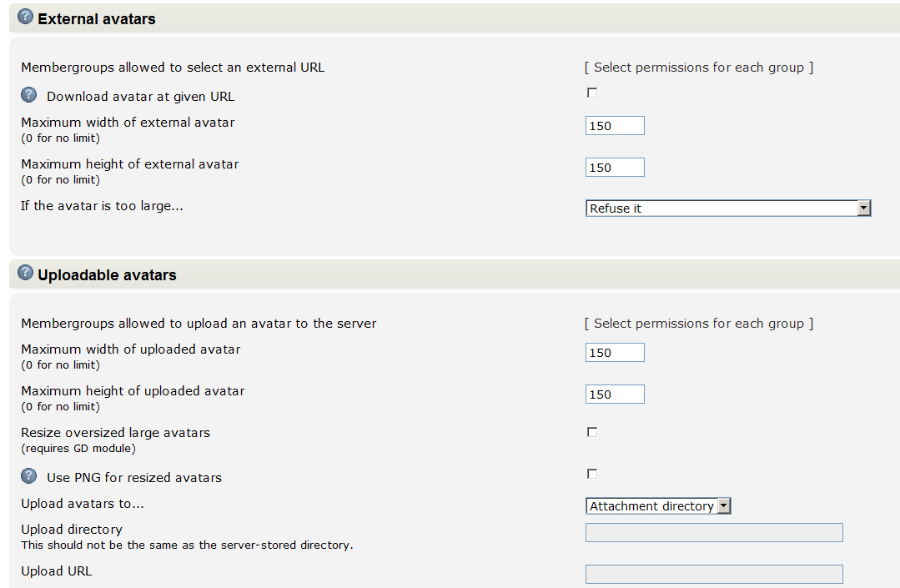Screen dimensions: 900x588
Task: Open help icon for Use PNG for resized avatars
Action: pyautogui.click(x=28, y=475)
